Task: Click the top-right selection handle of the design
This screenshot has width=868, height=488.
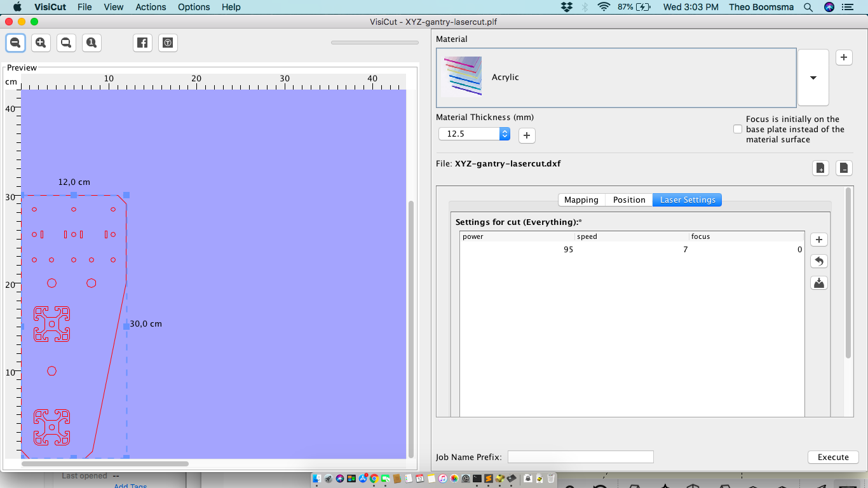Action: click(126, 195)
